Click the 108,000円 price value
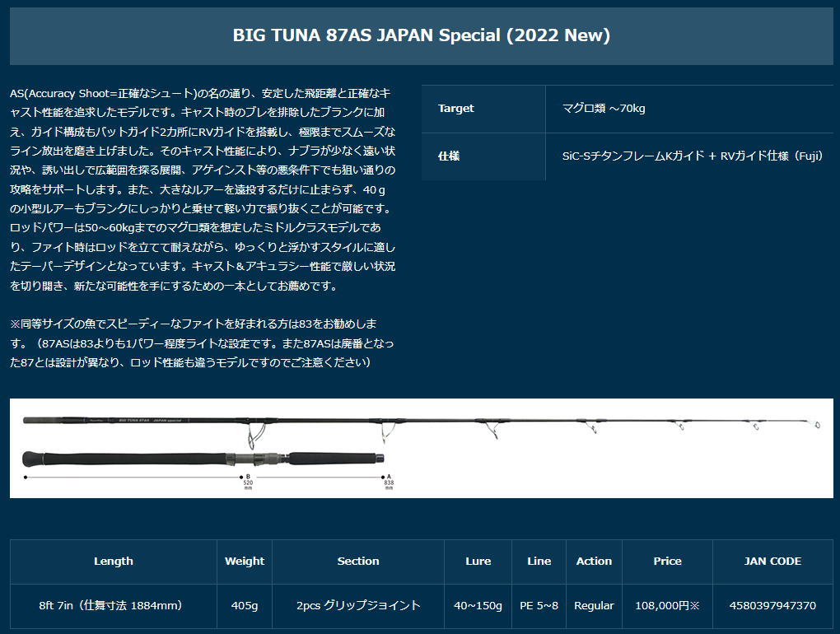 click(667, 606)
